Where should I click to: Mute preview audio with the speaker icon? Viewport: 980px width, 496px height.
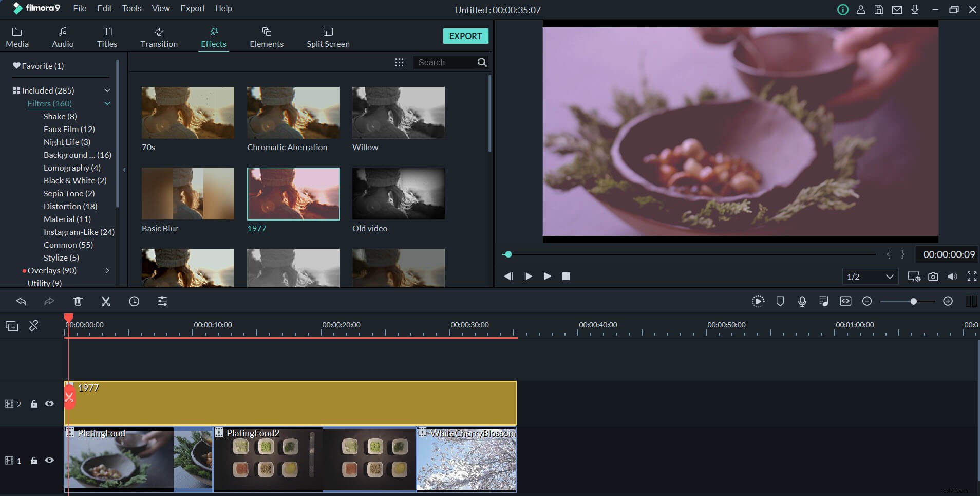953,276
